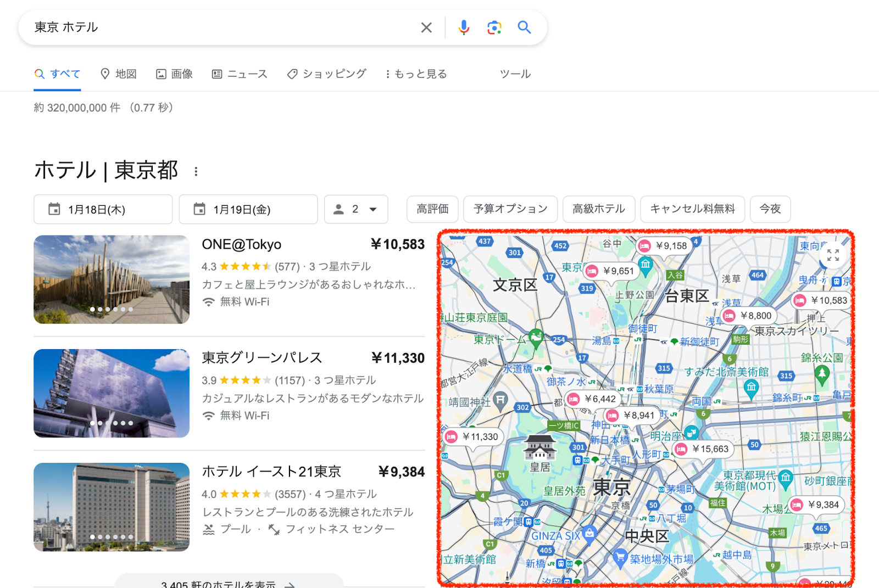Select map hotel pin ¥6,442
This screenshot has height=588, width=879.
coord(593,399)
